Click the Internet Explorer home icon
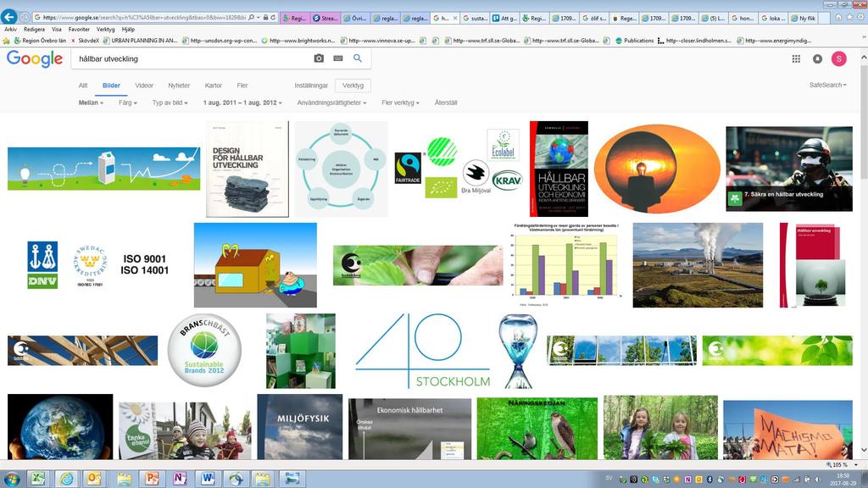Image resolution: width=868 pixels, height=488 pixels. point(838,18)
